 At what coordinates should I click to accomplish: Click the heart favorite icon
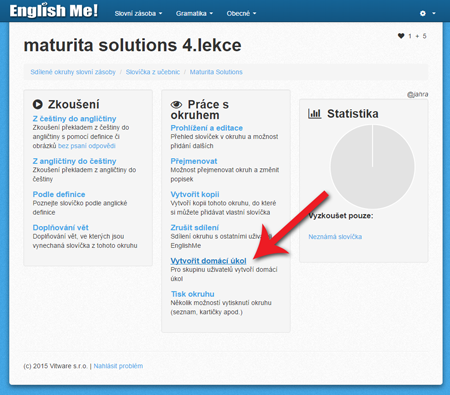click(401, 36)
